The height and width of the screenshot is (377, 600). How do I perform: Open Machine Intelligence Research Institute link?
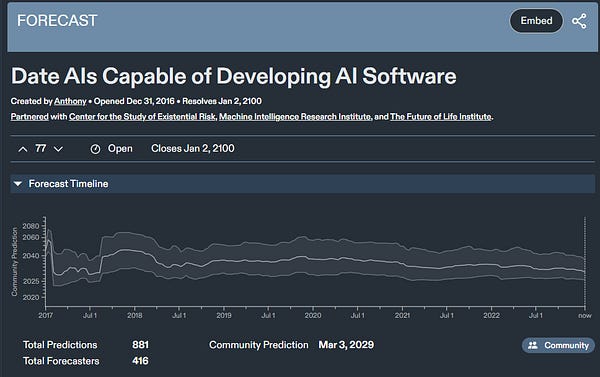pos(295,116)
